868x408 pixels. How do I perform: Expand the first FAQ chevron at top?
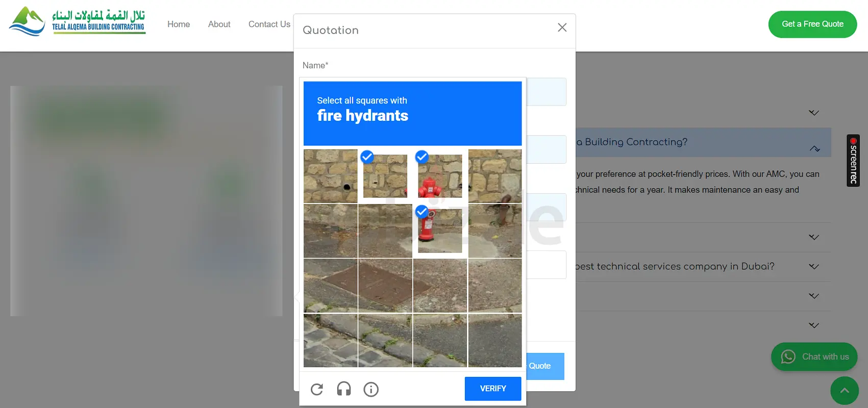[813, 113]
